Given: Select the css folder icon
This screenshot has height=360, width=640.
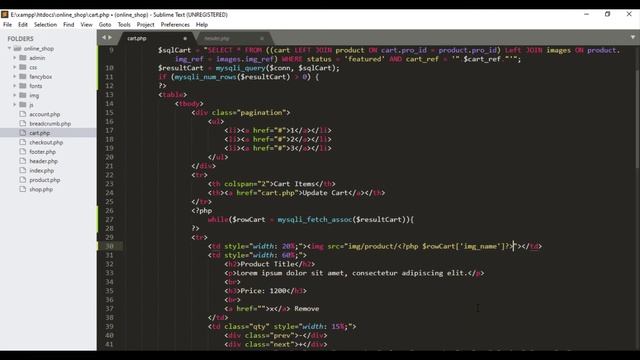Looking at the screenshot, I should tap(23, 67).
